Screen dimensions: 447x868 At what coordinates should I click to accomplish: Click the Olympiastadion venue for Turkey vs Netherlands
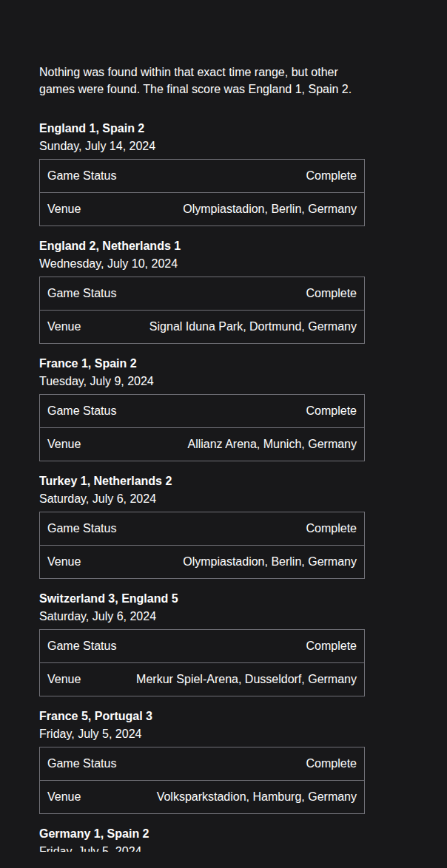tap(269, 561)
